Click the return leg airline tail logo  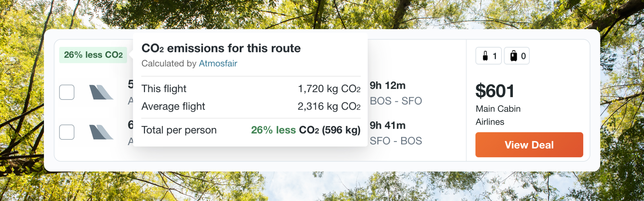tap(101, 132)
